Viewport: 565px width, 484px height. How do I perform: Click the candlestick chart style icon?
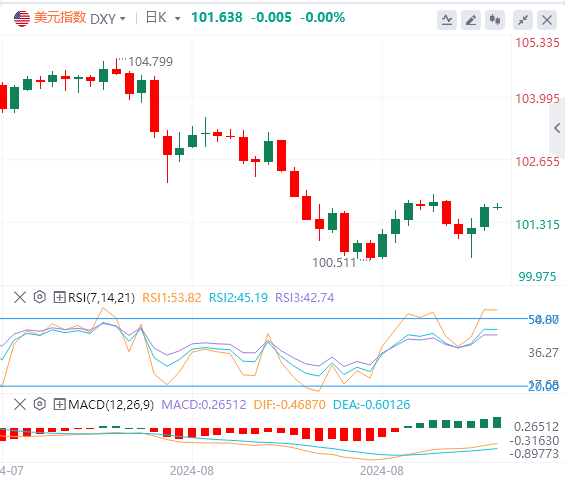(495, 19)
